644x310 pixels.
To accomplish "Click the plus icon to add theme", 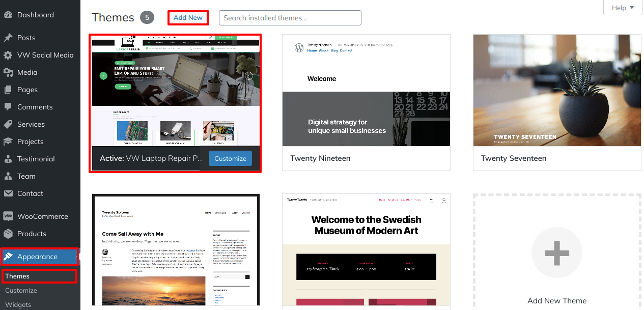I will pos(556,252).
